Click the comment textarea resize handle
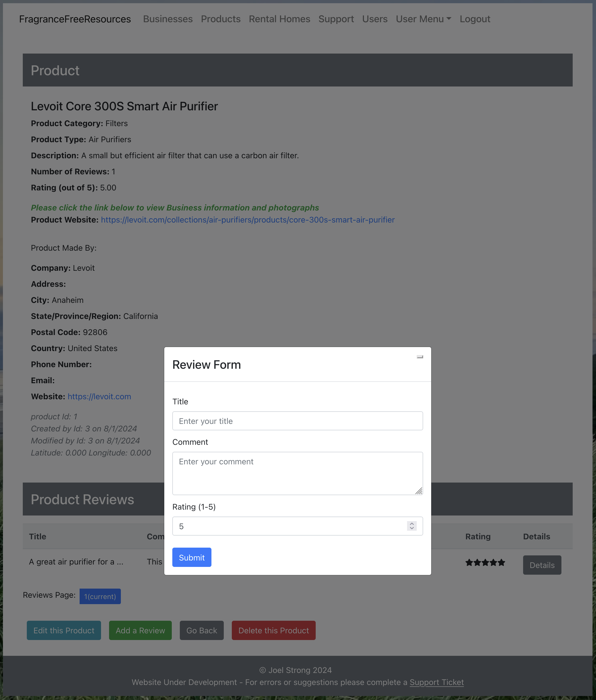 [x=419, y=491]
